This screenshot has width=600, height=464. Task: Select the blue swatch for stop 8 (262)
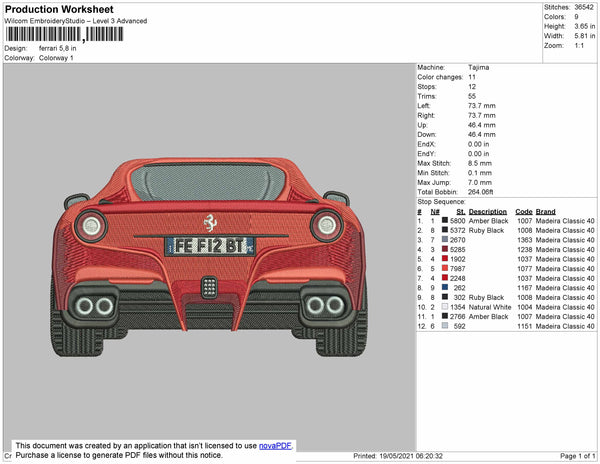445,287
